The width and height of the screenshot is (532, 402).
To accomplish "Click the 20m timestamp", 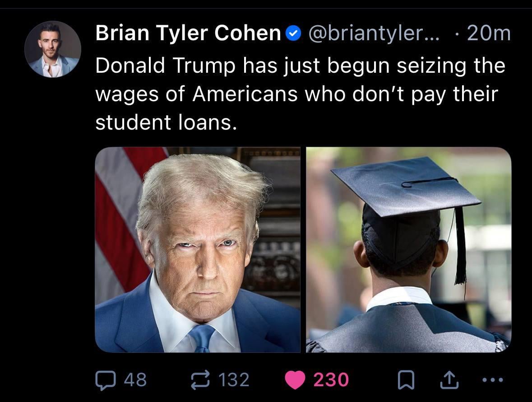I will pyautogui.click(x=489, y=33).
